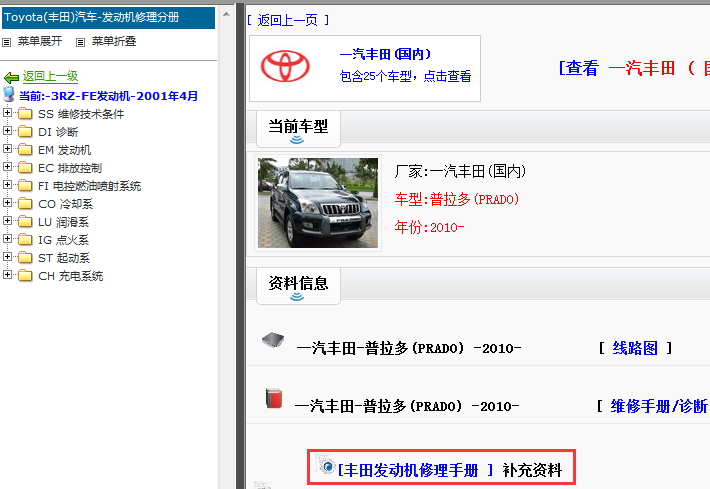
Task: Select the 当前车型 tab header
Action: point(298,129)
